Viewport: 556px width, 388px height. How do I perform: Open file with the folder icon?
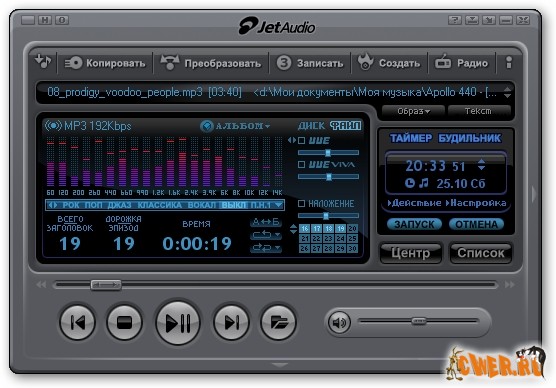pyautogui.click(x=278, y=322)
